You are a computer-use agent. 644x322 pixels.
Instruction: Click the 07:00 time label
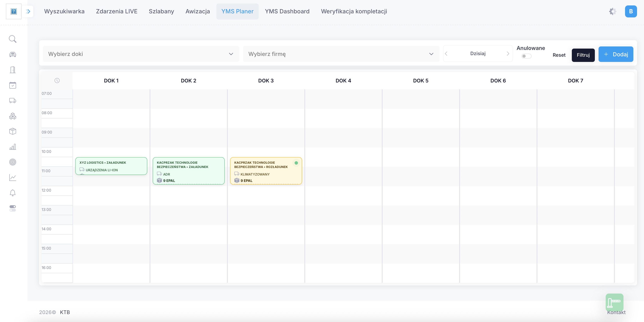[47, 93]
